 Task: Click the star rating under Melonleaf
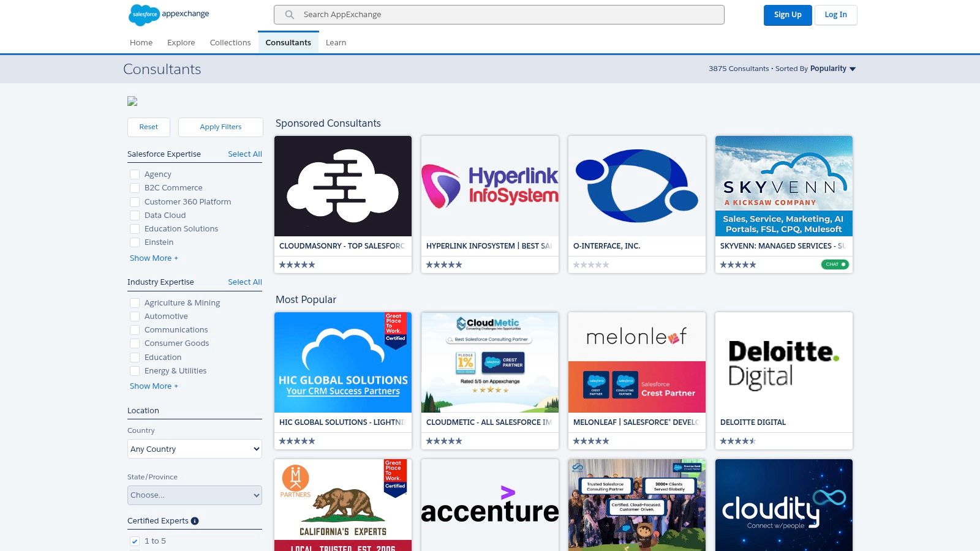pyautogui.click(x=590, y=440)
